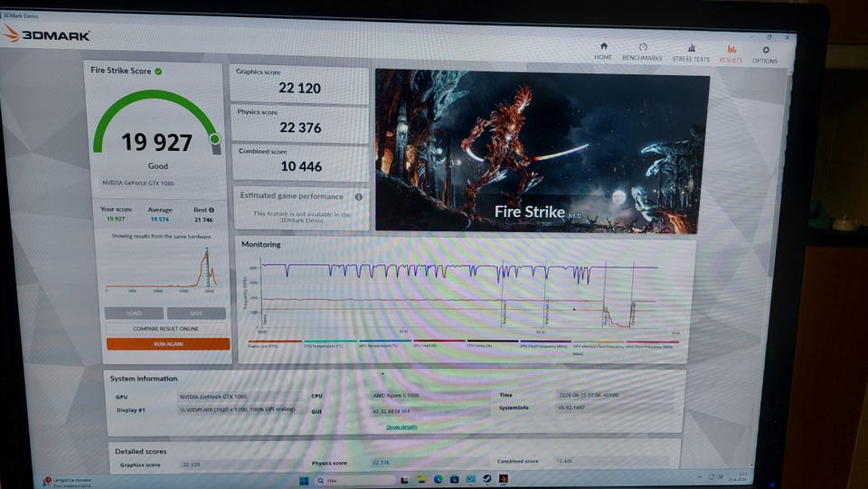868x489 pixels.
Task: Click Detailed scores Graphics score 22 120
Action: pos(241,465)
